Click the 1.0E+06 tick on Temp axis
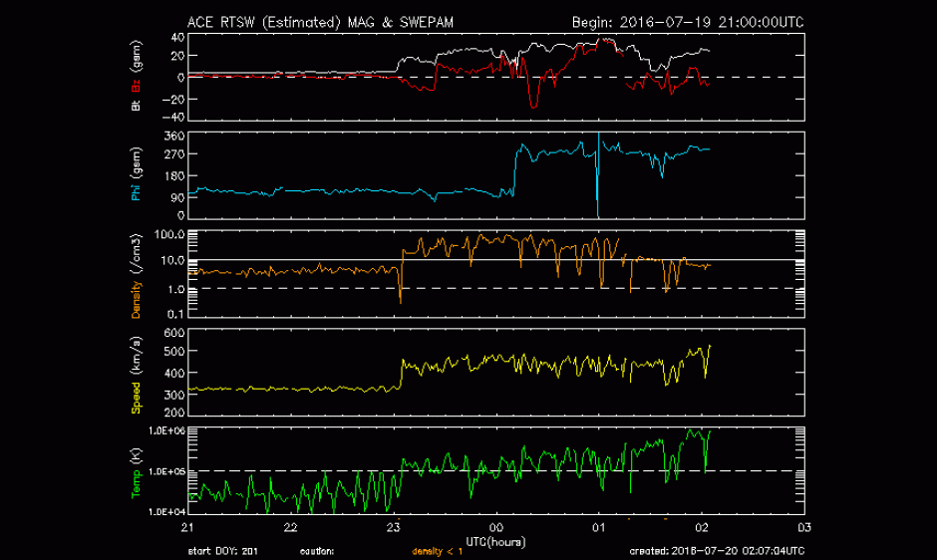Screen dimensions: 937x560 165,430
